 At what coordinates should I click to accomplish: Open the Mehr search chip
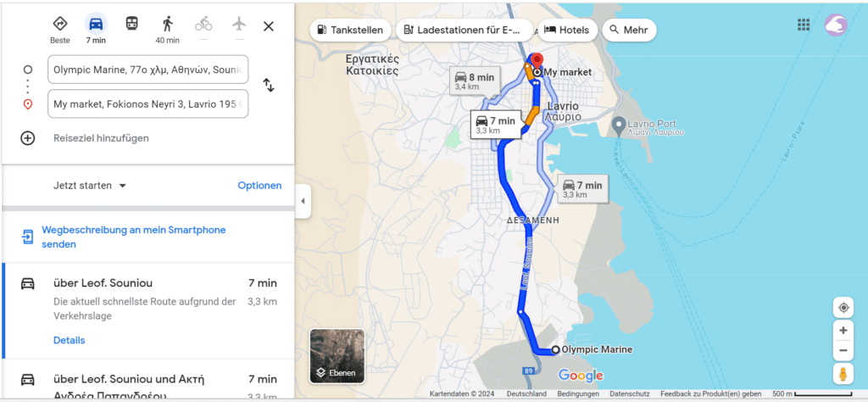(629, 30)
